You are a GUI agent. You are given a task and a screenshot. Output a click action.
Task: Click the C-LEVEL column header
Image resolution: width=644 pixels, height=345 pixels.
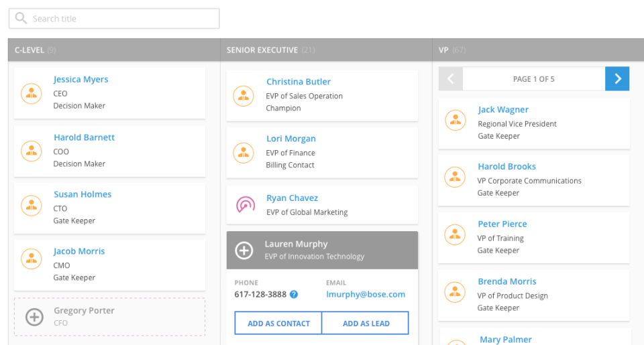[x=114, y=50]
